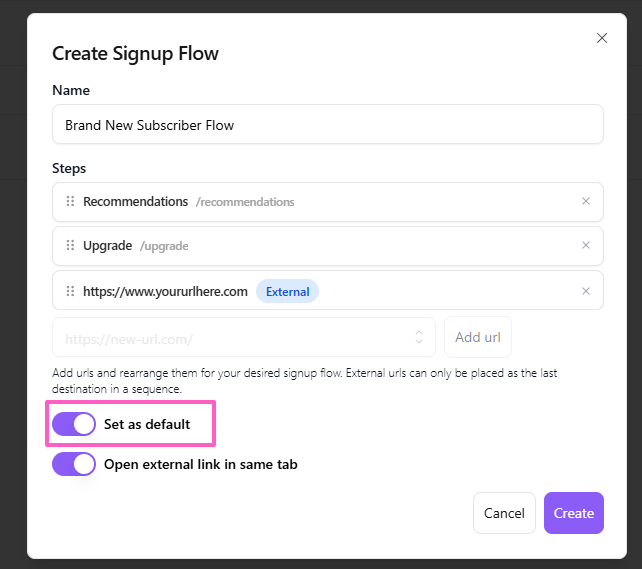Select the Upgrade step row
This screenshot has height=569, width=642.
[x=380, y=246]
